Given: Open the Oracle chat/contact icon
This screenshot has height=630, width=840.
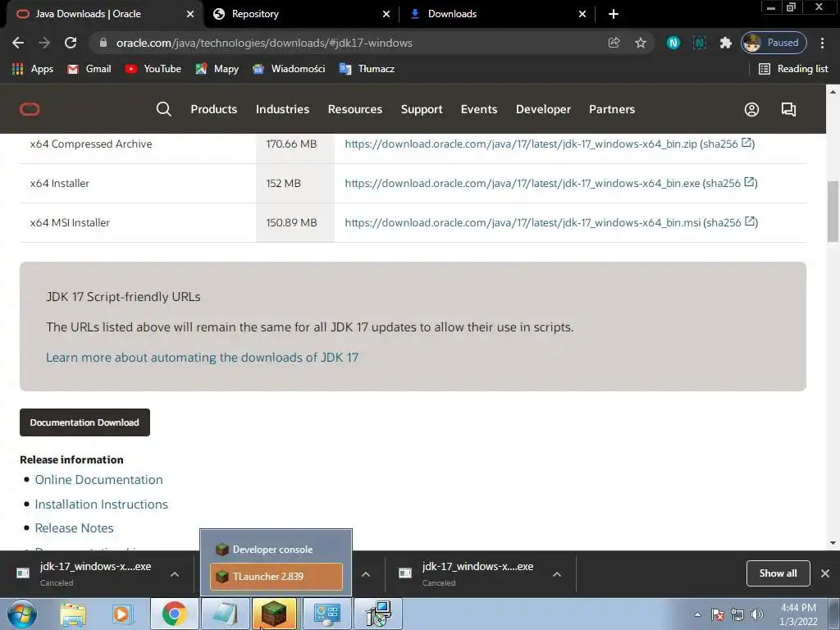Looking at the screenshot, I should [788, 109].
